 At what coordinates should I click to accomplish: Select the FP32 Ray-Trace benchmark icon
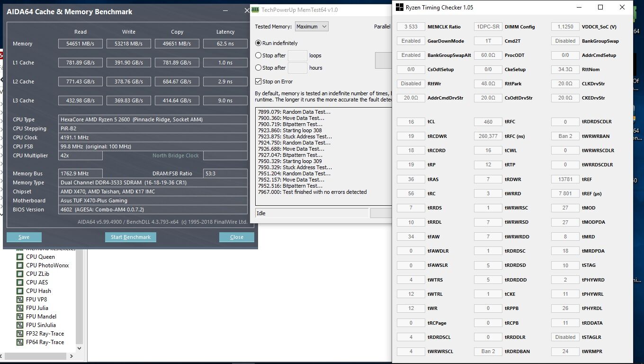20,334
